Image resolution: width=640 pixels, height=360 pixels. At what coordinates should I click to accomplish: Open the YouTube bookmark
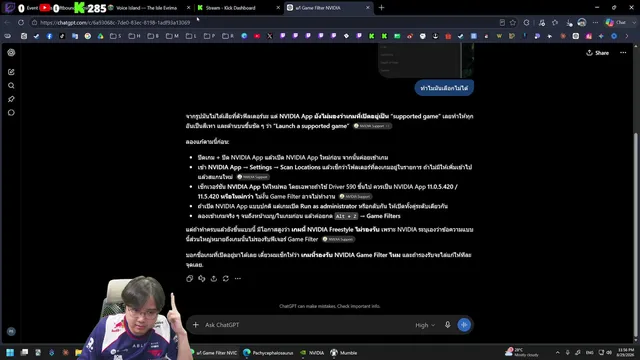pos(257,36)
